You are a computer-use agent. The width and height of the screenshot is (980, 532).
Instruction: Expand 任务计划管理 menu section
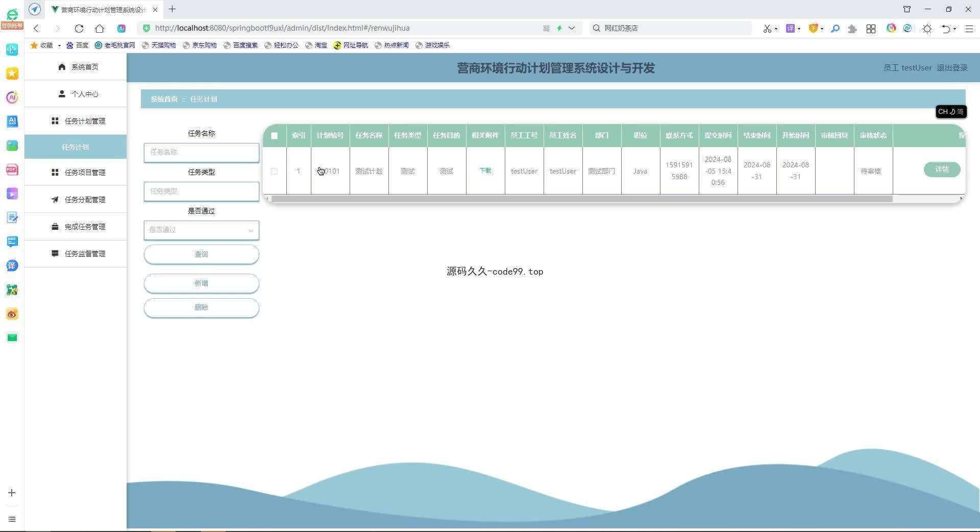coord(76,121)
